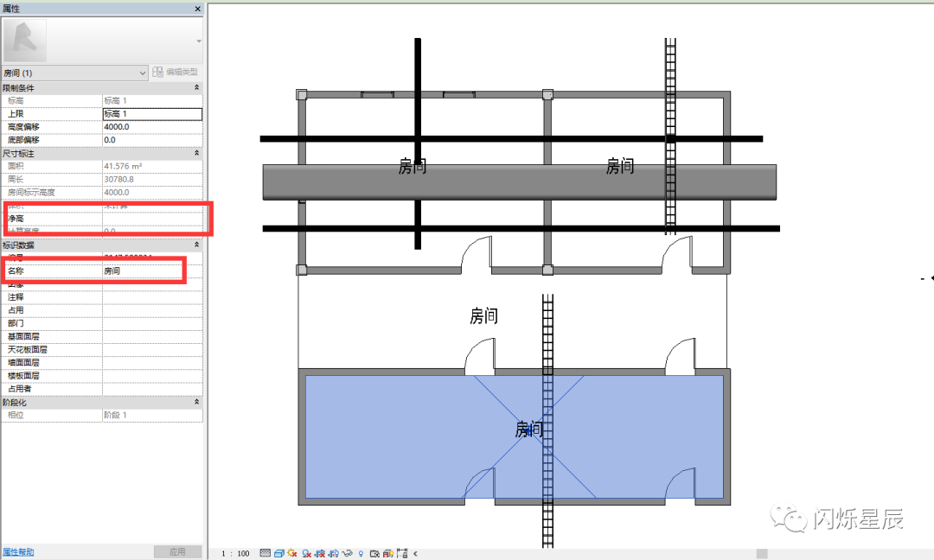Open the 1 : 100 view scale selector
Image resolution: width=934 pixels, height=560 pixels.
pos(235,553)
